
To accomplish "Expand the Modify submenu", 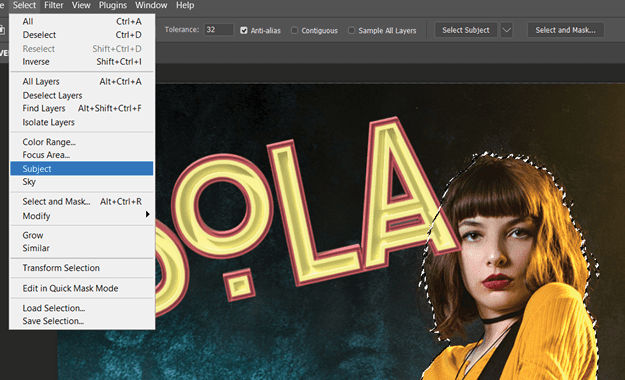I will (82, 216).
